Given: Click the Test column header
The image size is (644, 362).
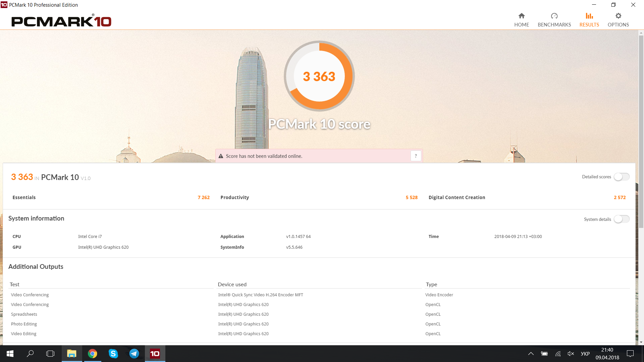Looking at the screenshot, I should click(14, 285).
